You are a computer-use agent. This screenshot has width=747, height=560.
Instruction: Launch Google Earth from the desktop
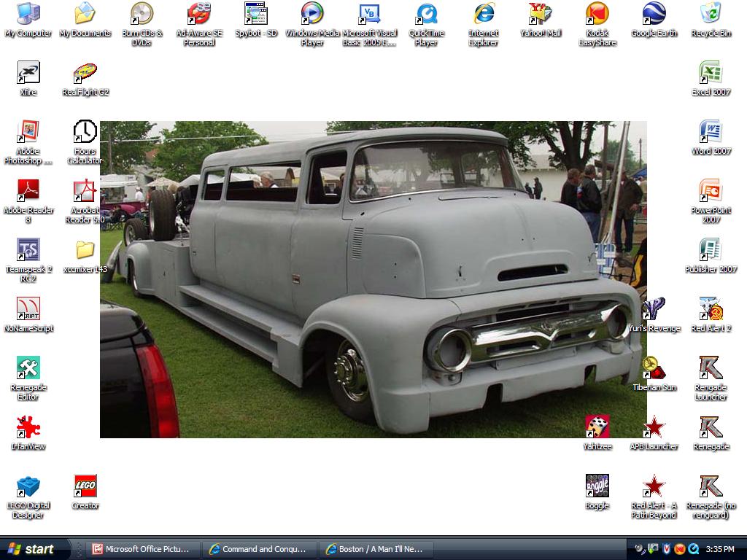[654, 14]
